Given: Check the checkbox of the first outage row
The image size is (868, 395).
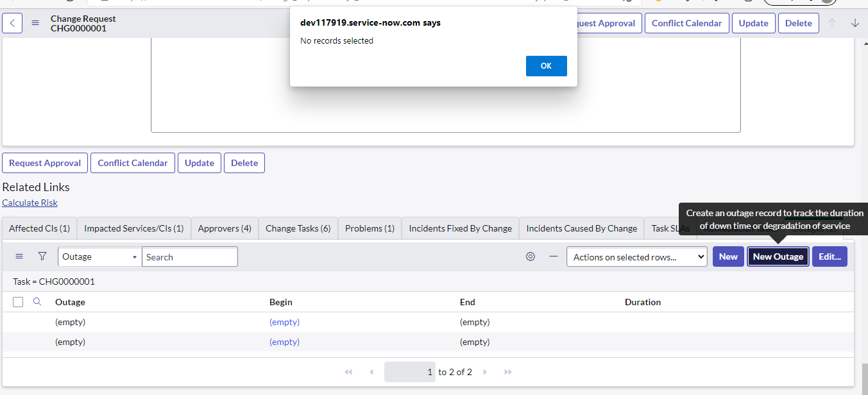Looking at the screenshot, I should tap(17, 321).
